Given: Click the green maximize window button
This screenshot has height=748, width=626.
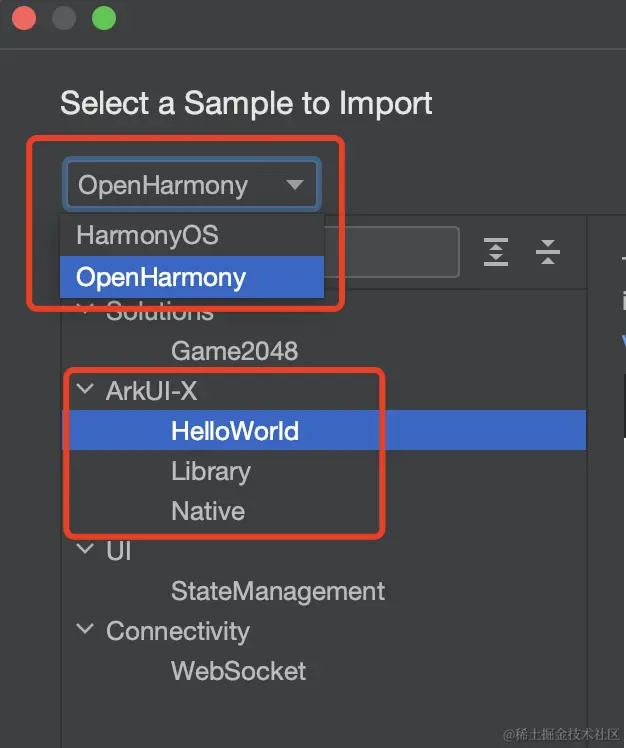Looking at the screenshot, I should pos(104,18).
